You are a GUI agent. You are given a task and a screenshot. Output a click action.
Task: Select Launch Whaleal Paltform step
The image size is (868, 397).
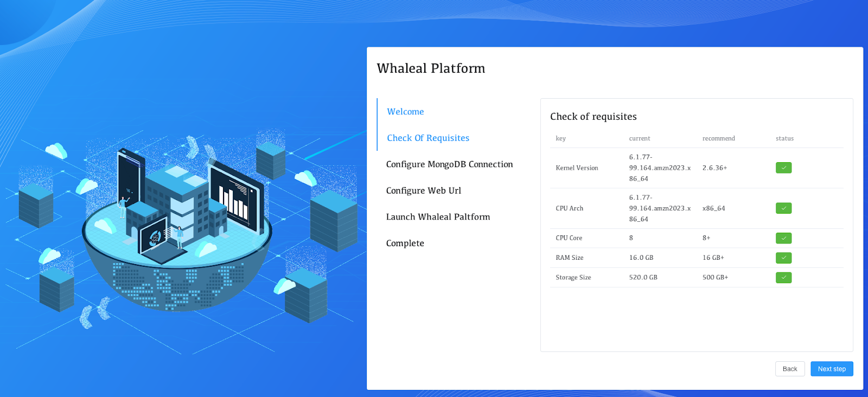click(x=438, y=217)
